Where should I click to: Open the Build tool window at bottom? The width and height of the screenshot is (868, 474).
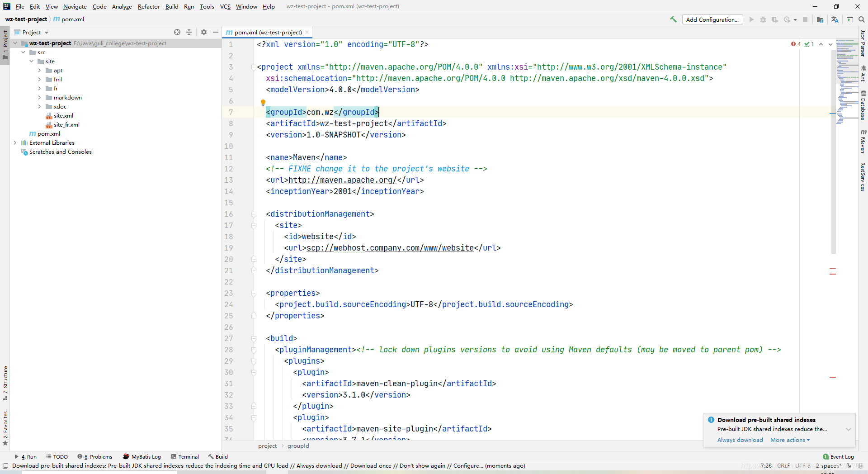tap(218, 457)
